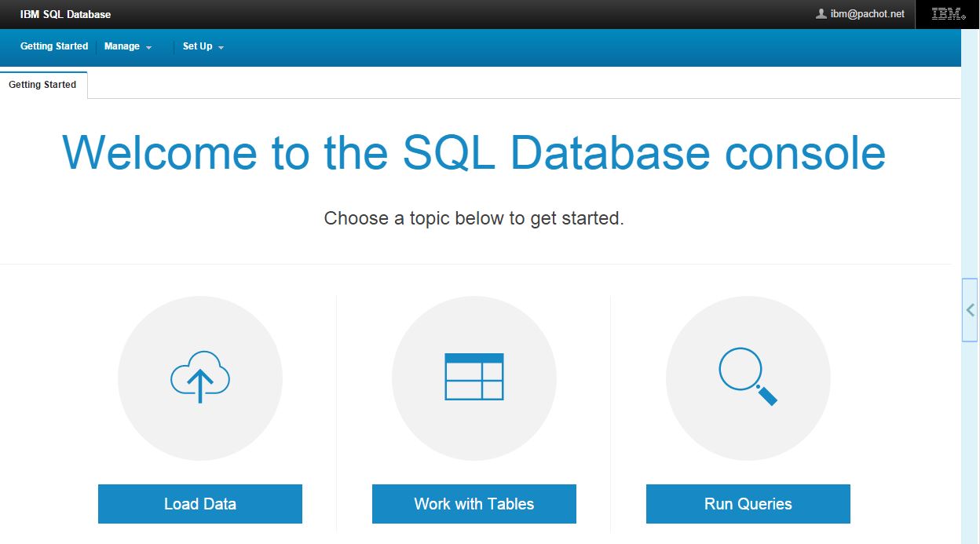Viewport: 980px width, 544px height.
Task: Click the Work with Tables button
Action: coord(474,504)
